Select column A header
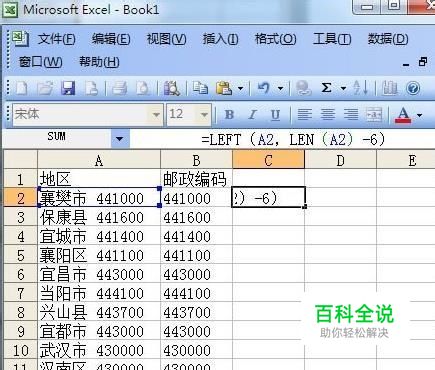 coord(99,160)
